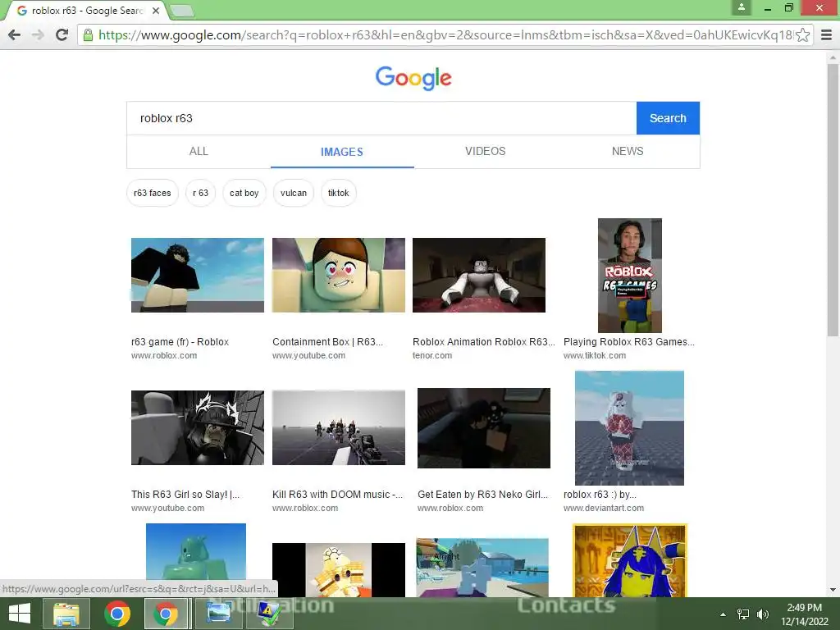Open the r63 game (fr) - Roblox link
The width and height of the screenshot is (840, 630).
[180, 342]
